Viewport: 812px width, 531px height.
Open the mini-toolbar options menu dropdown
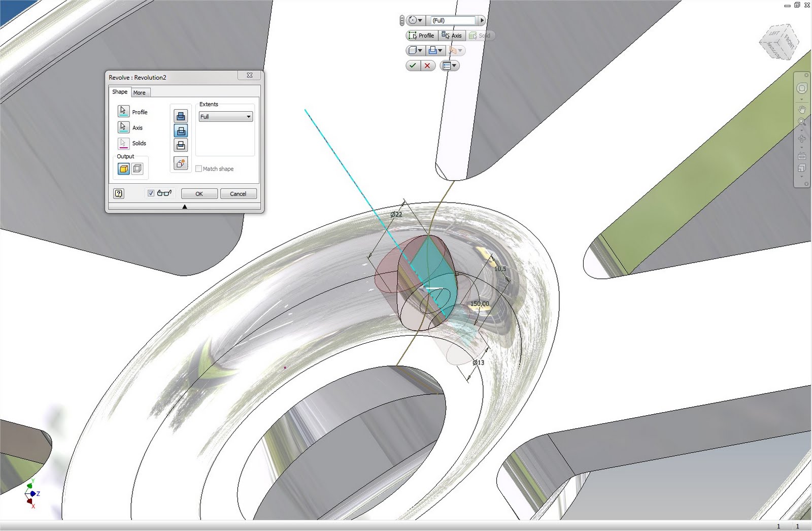coord(450,65)
